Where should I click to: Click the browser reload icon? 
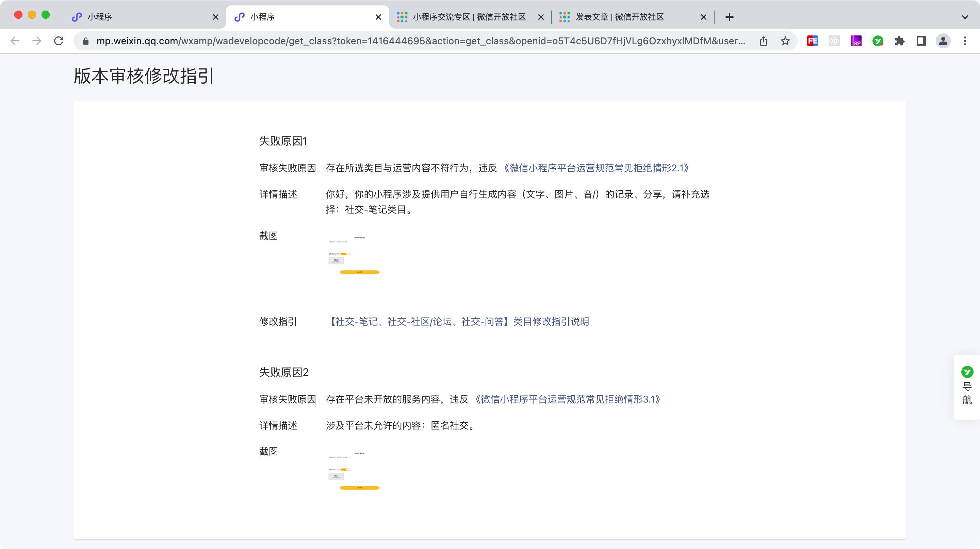(59, 41)
